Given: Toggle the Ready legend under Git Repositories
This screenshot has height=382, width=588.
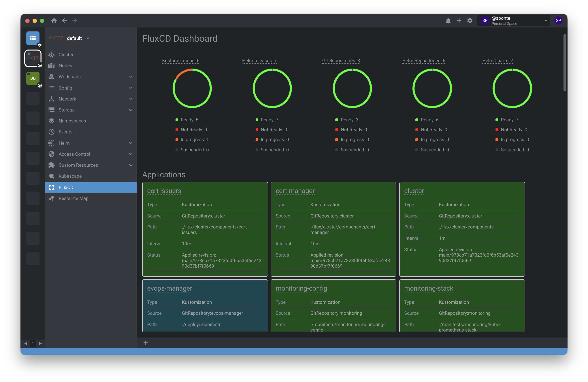Looking at the screenshot, I should 349,120.
